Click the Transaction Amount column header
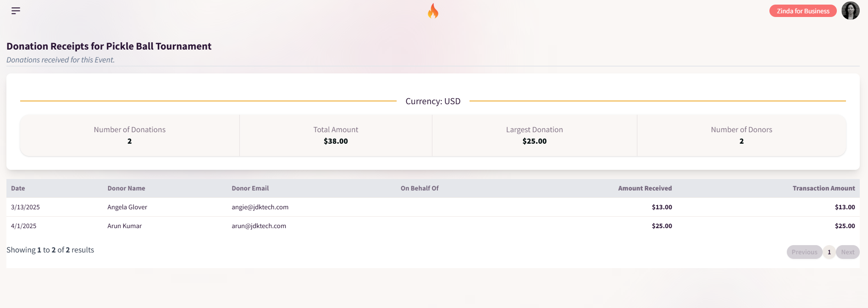 (824, 188)
